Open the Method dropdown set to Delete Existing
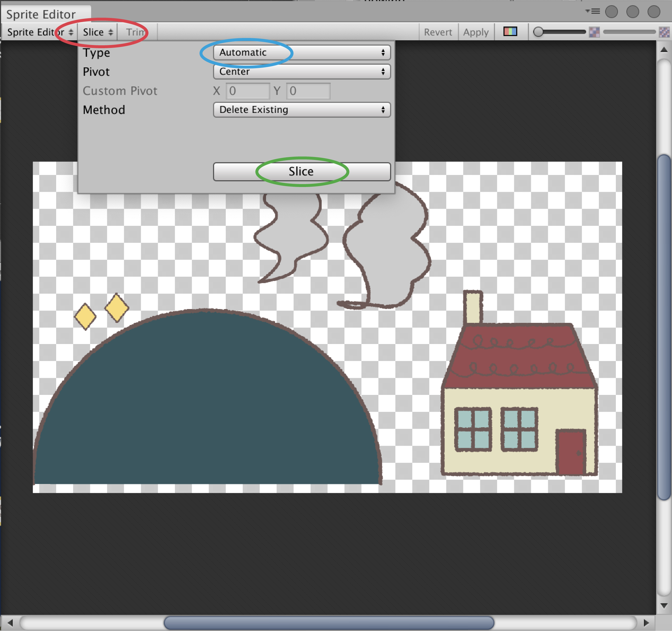This screenshot has width=672, height=631. (302, 110)
